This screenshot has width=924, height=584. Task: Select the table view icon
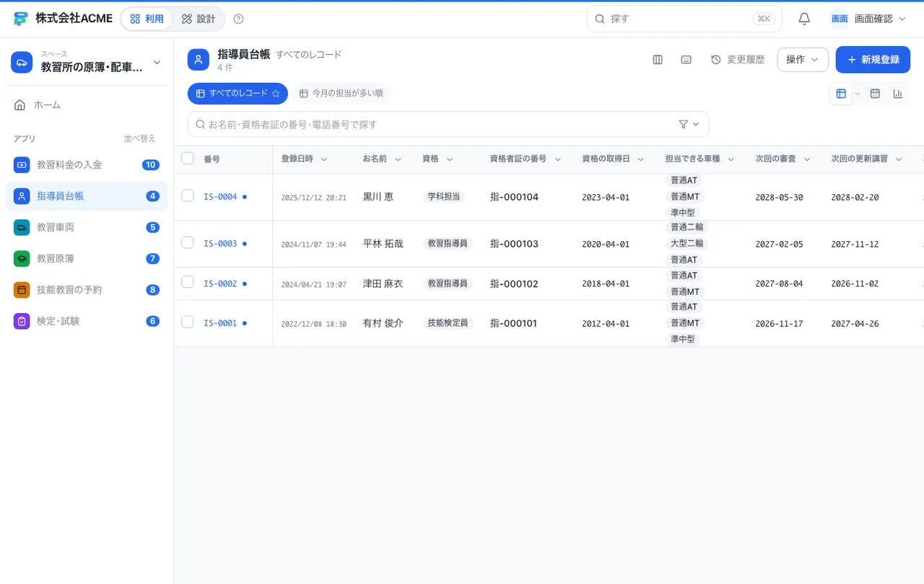[x=841, y=94]
